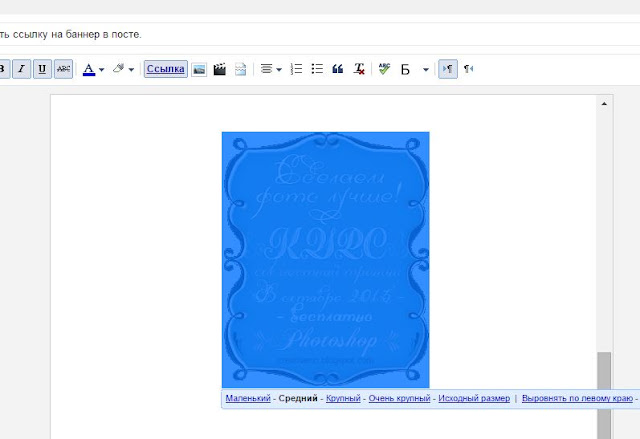Click scrollbar up arrow in editor
This screenshot has height=439, width=640.
[604, 104]
